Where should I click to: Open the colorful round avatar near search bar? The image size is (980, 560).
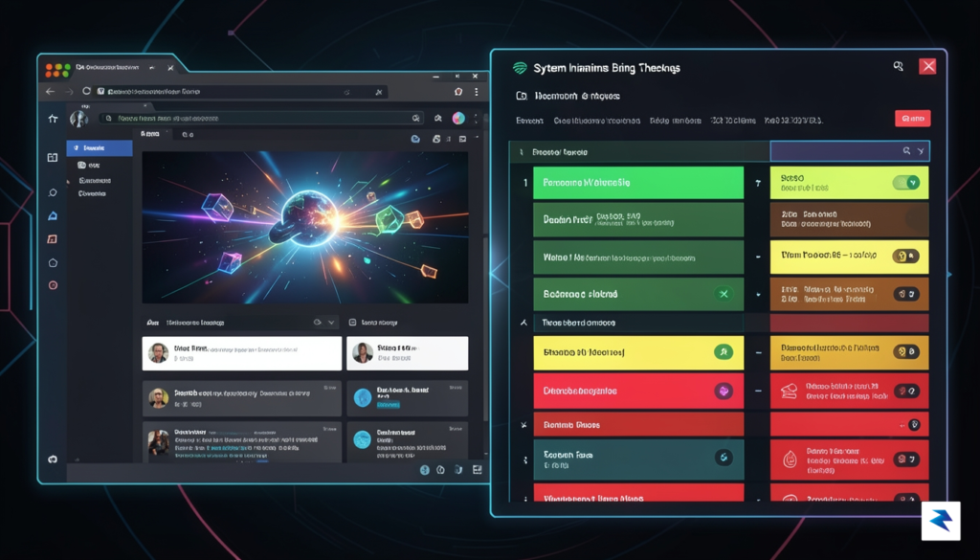tap(458, 118)
